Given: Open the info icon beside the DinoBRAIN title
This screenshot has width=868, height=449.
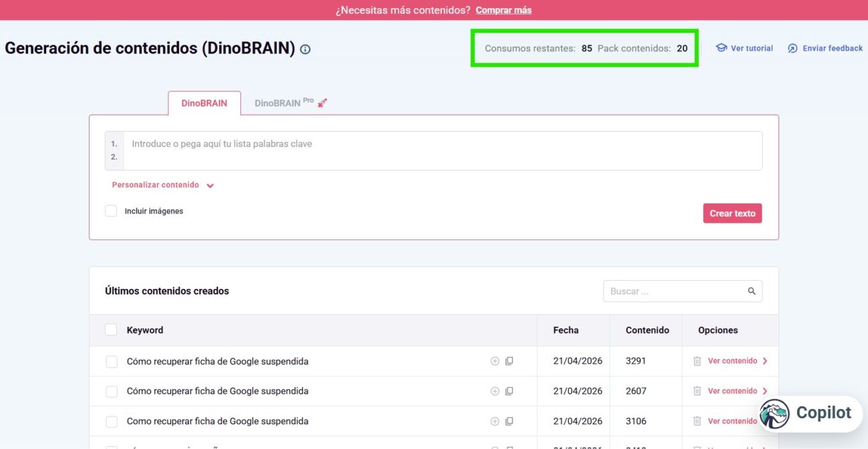Looking at the screenshot, I should [305, 49].
